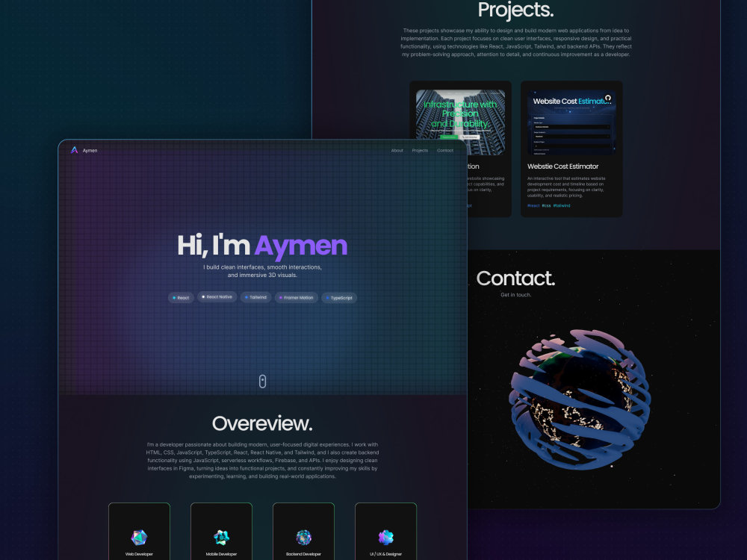Click the Overeview. heading

click(262, 423)
